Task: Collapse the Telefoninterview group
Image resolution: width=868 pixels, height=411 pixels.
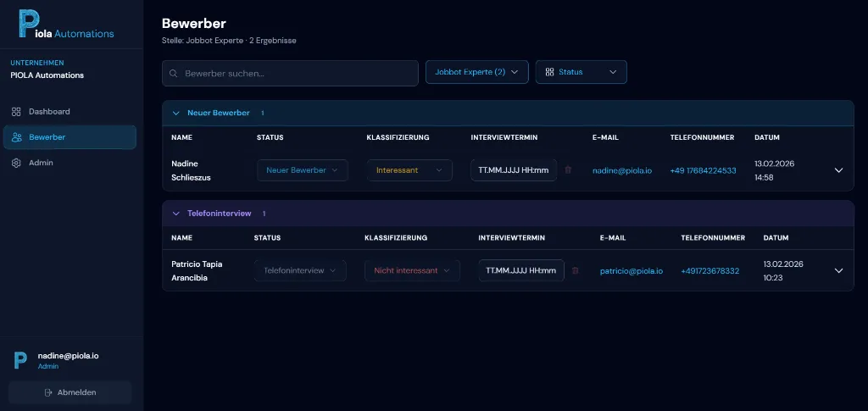Action: (x=176, y=214)
